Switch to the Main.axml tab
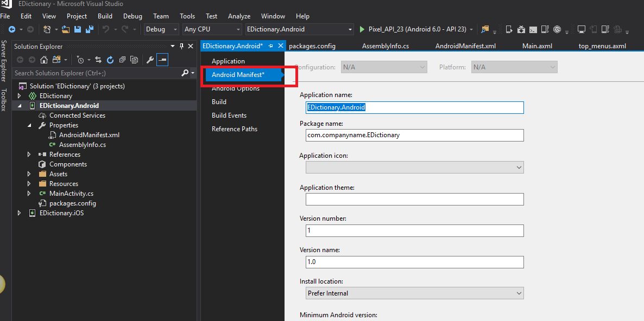The height and width of the screenshot is (321, 644). (x=537, y=46)
